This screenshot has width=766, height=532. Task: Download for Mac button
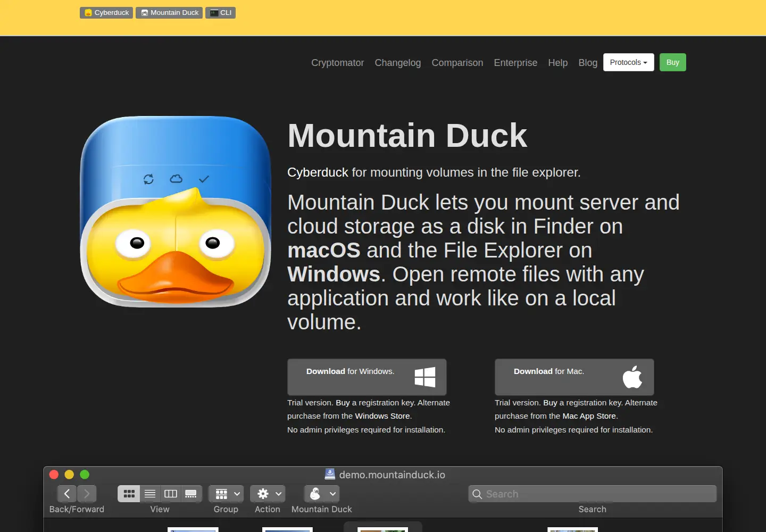574,377
